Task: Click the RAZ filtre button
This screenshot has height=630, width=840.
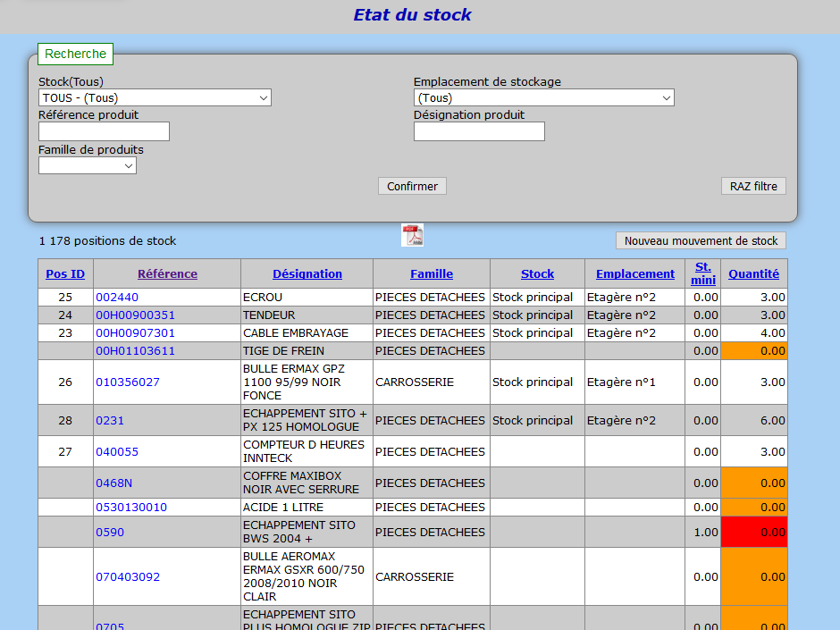Action: click(753, 187)
